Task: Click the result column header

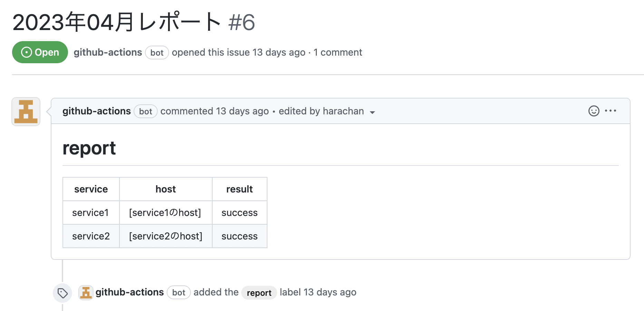Action: pos(240,189)
